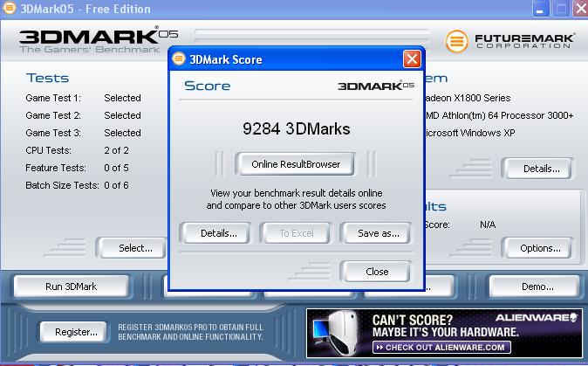This screenshot has height=366, width=588.
Task: Click the CHECK OUT ALIENWARE.COM link
Action: coord(441,348)
